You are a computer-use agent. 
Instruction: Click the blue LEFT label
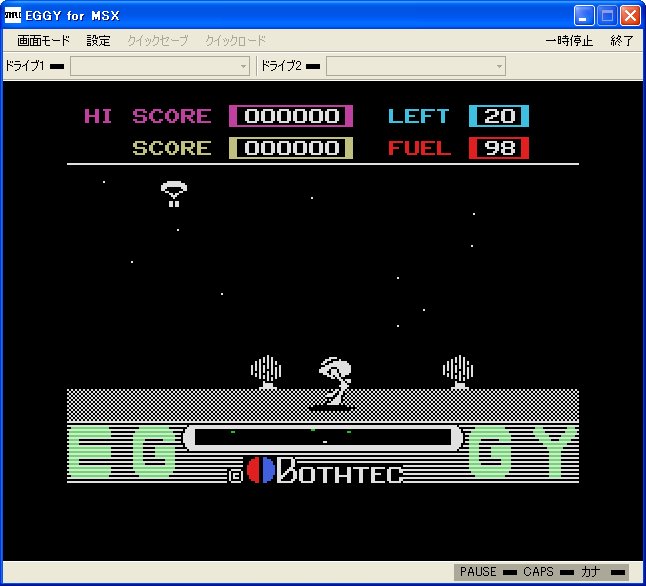[x=419, y=116]
